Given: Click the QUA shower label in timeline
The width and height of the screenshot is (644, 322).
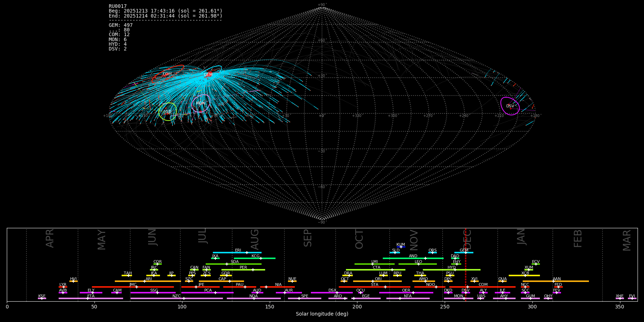Looking at the screenshot, I should [502, 279].
